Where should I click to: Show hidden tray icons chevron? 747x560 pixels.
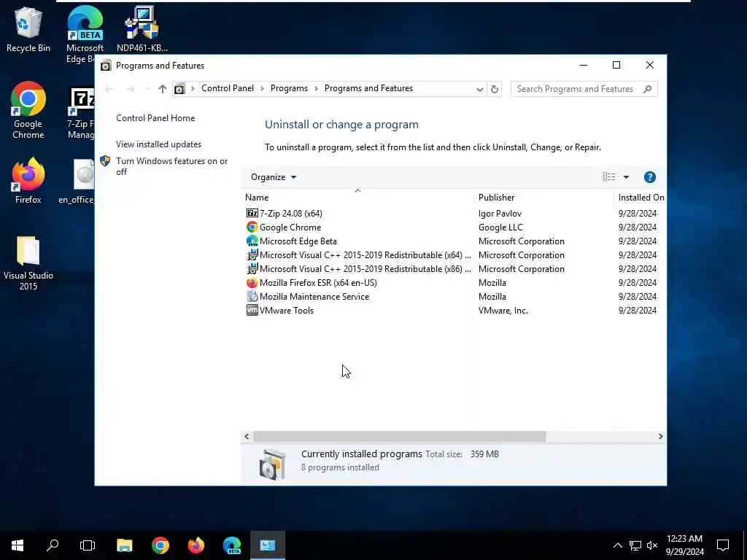(x=617, y=545)
